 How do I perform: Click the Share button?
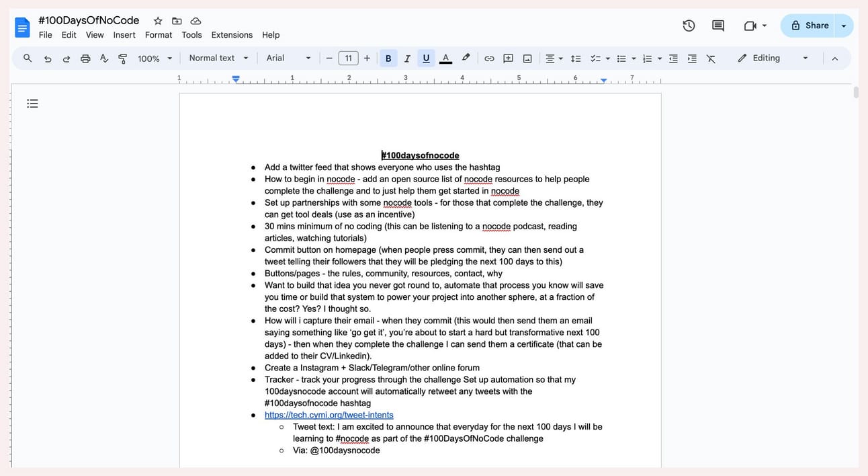[x=808, y=26]
